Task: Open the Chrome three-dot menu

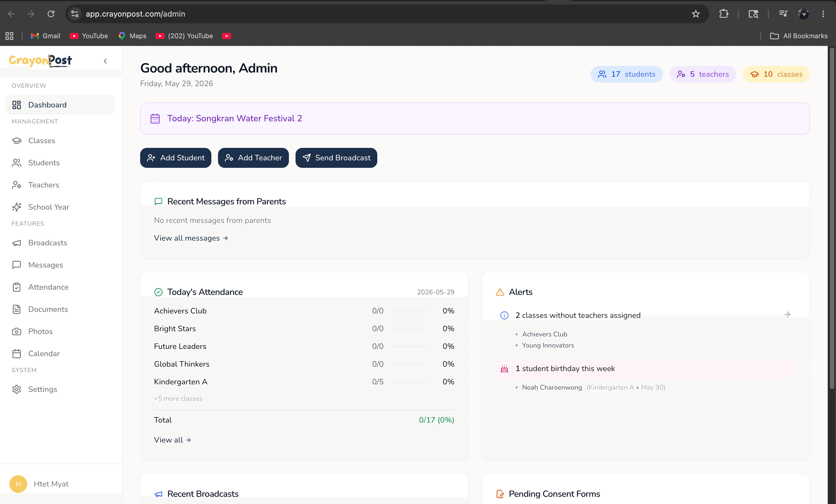Action: point(823,14)
